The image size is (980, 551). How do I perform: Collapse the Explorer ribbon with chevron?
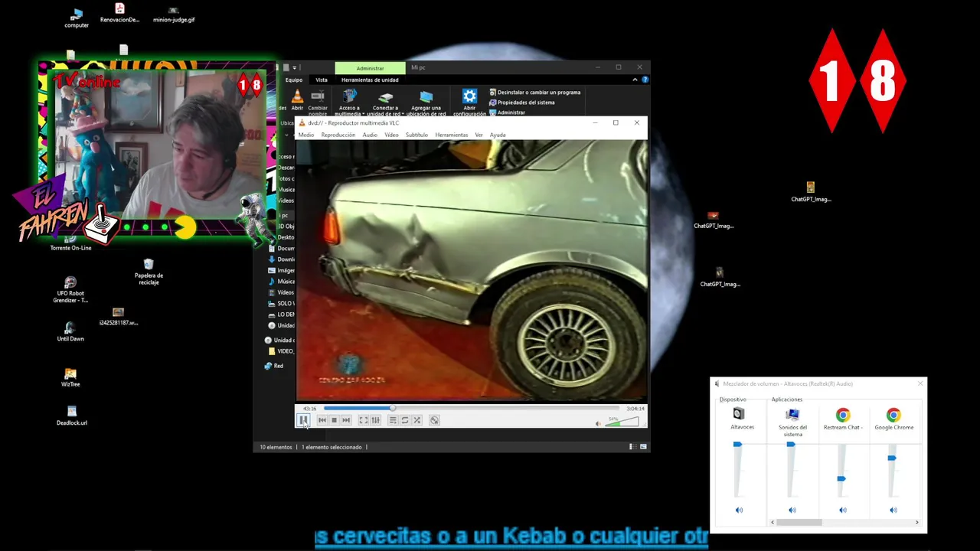point(635,80)
